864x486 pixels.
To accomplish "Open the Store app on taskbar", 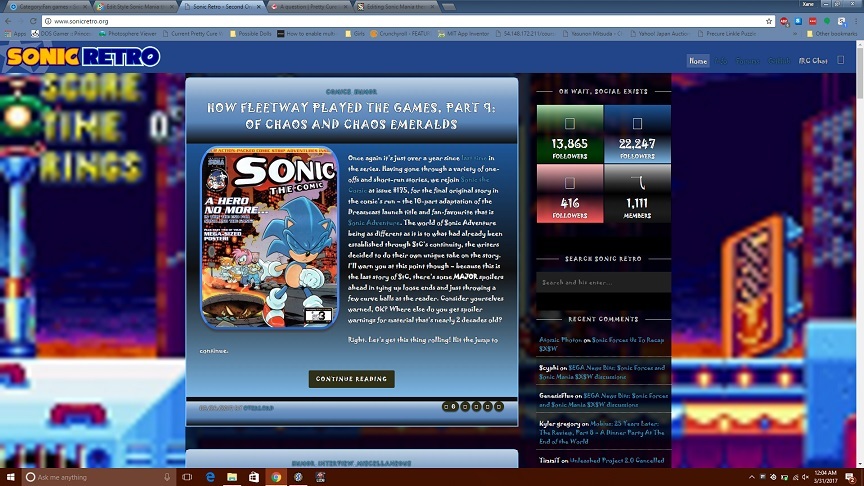I will tap(253, 477).
